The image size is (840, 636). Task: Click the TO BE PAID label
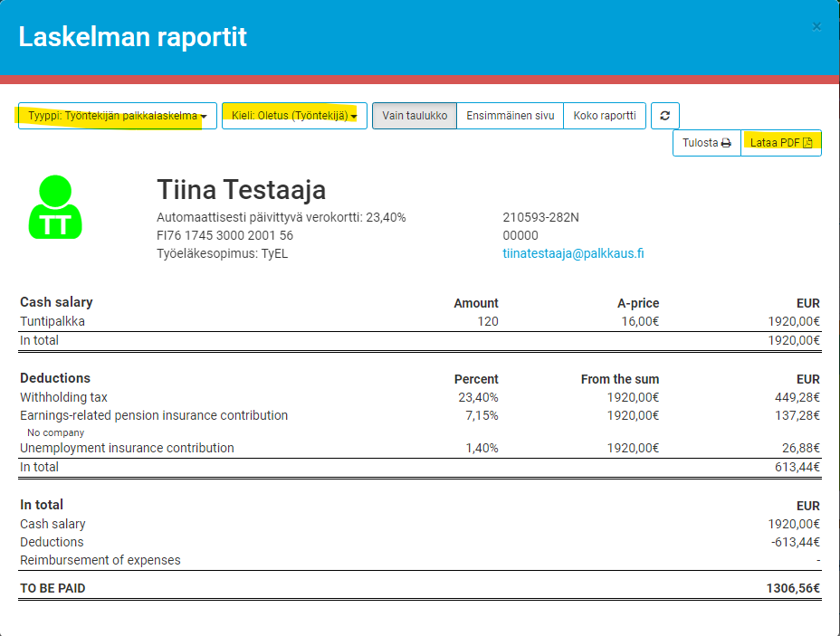(x=52, y=588)
